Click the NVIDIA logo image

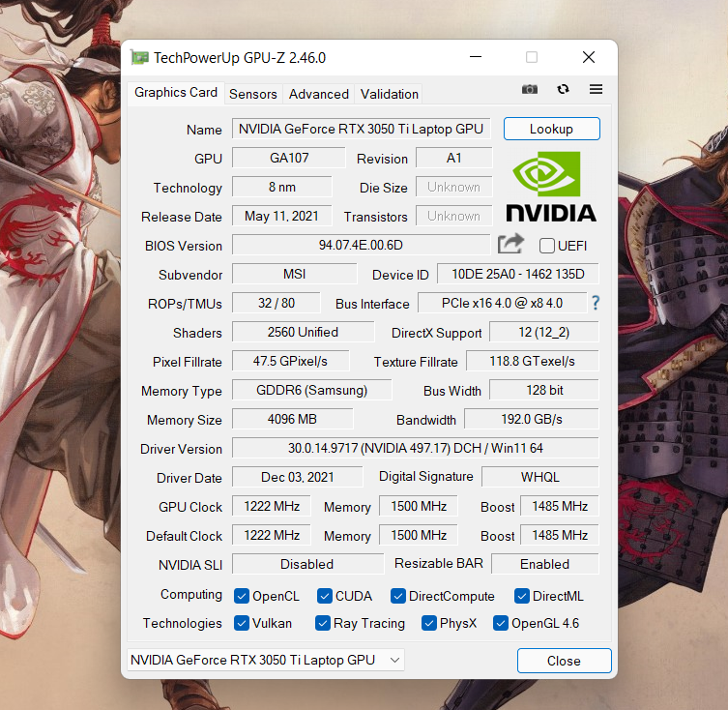click(551, 187)
